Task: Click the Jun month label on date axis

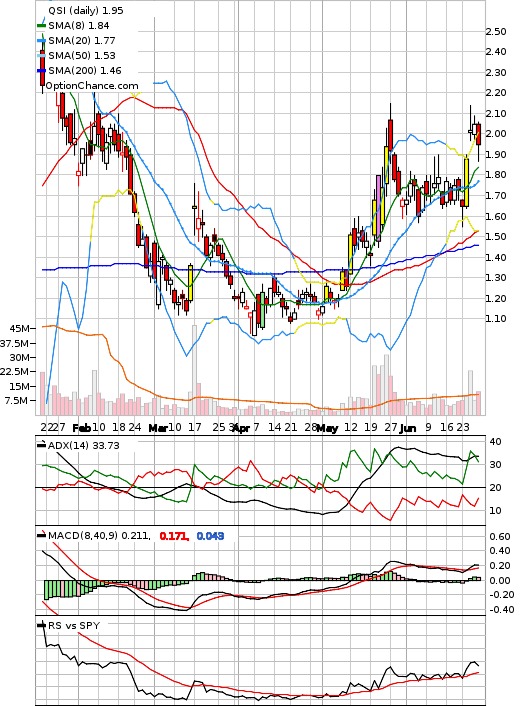Action: point(408,428)
